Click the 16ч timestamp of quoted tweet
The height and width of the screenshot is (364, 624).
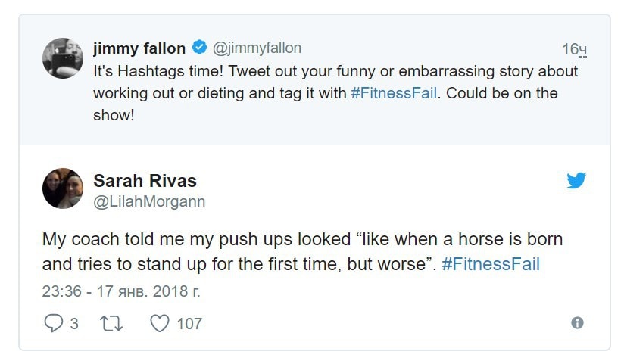coord(574,49)
